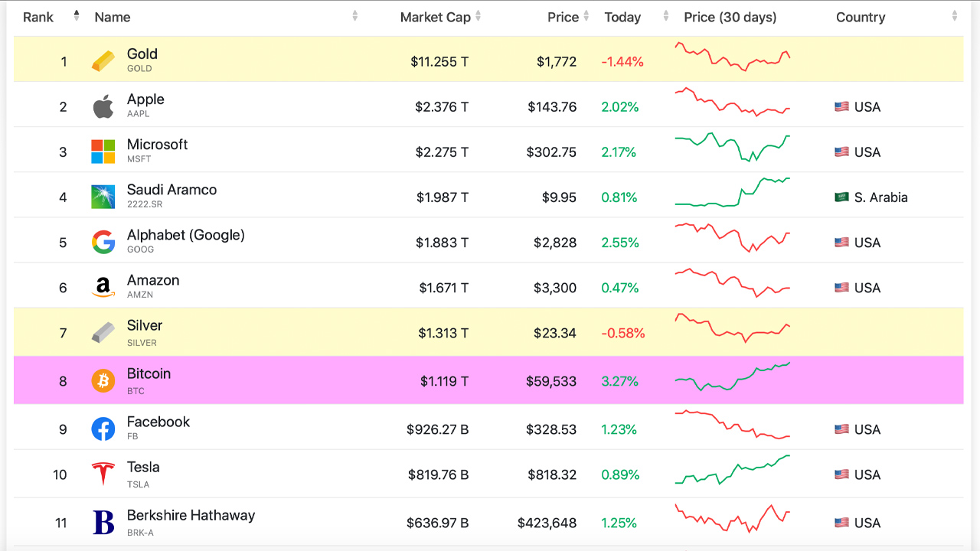
Task: Click the Facebook logo icon
Action: (103, 429)
